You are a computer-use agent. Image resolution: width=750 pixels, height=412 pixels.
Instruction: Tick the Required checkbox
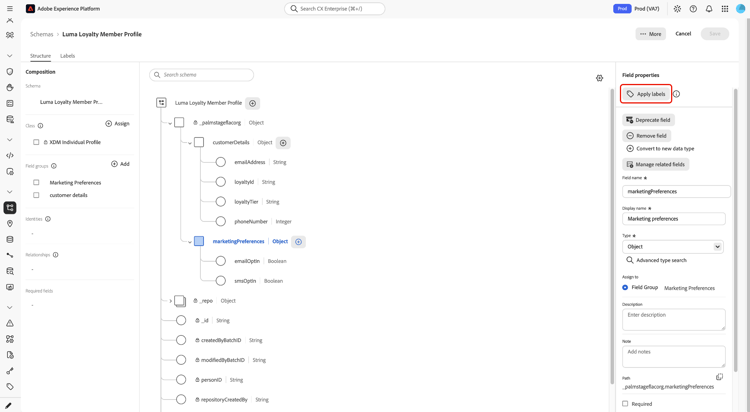click(x=625, y=403)
